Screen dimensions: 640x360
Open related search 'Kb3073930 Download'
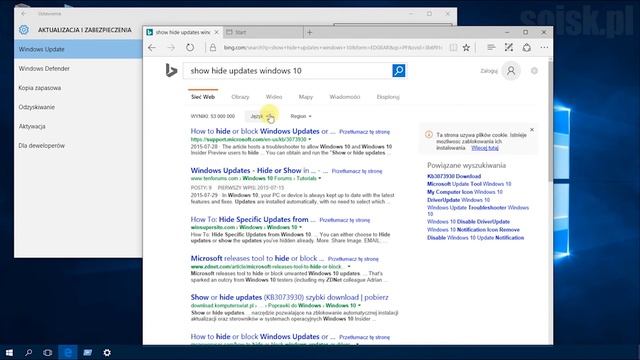click(454, 176)
